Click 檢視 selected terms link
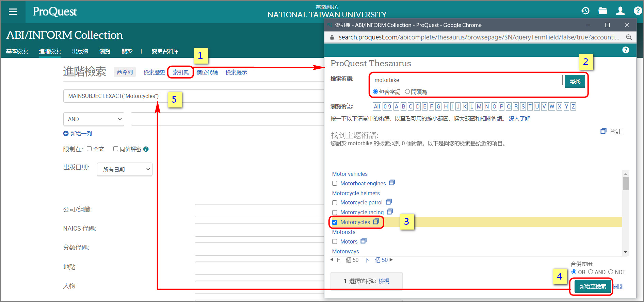 (384, 281)
